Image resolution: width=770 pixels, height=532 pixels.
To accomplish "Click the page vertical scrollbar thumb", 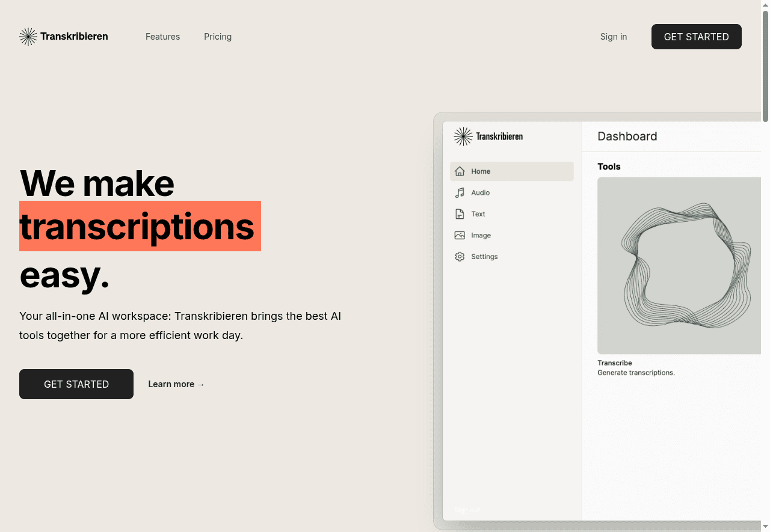I will coord(765,66).
